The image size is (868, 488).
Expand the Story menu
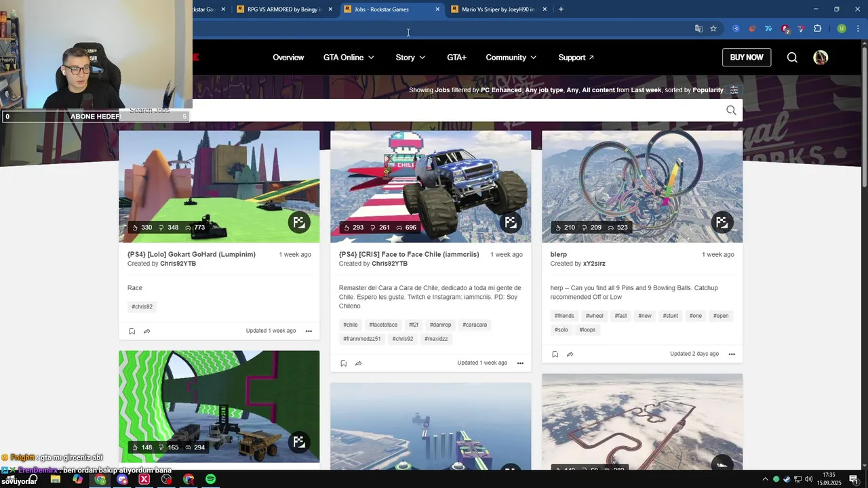coord(410,58)
